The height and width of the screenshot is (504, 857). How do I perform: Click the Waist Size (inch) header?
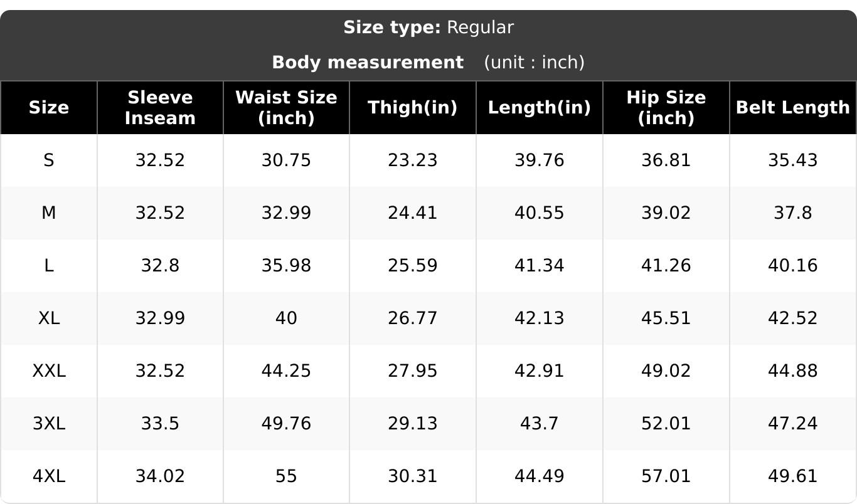point(286,108)
